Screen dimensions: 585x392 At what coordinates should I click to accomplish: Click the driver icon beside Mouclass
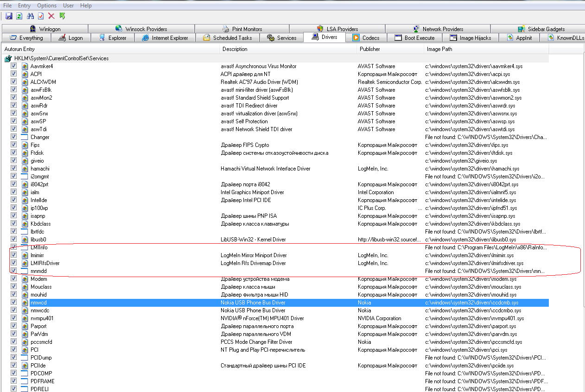(x=25, y=287)
